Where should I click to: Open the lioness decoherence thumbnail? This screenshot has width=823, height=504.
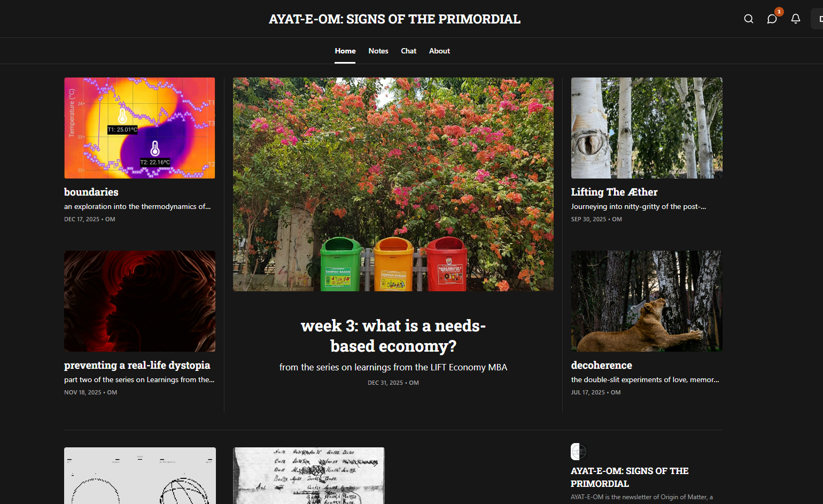(x=647, y=301)
